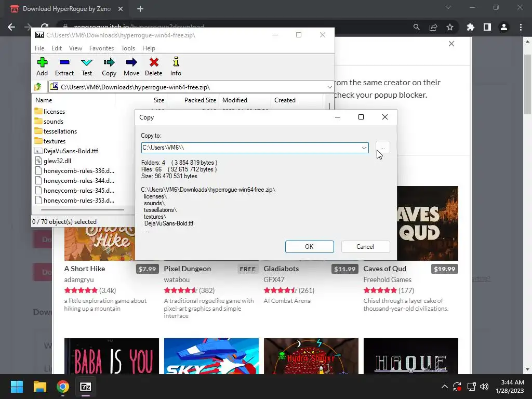Close the itch.io popup with X
This screenshot has height=399, width=532.
point(451,44)
